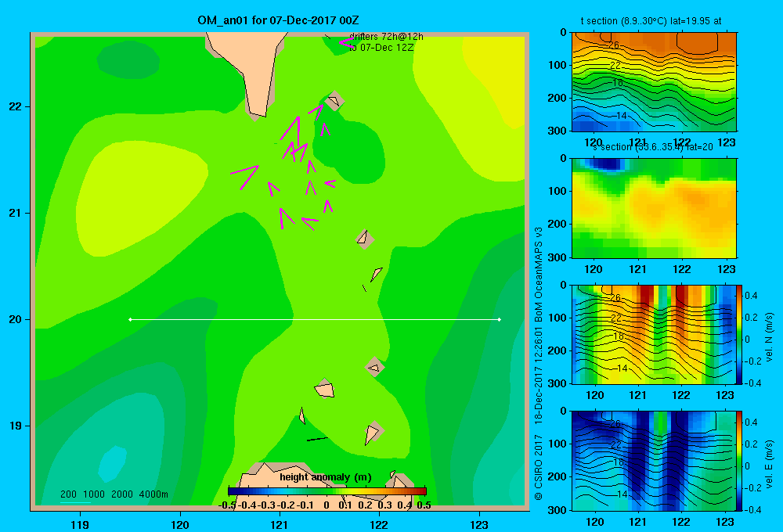Click the '26' contour label in temperature section
This screenshot has width=783, height=532.
click(x=614, y=45)
